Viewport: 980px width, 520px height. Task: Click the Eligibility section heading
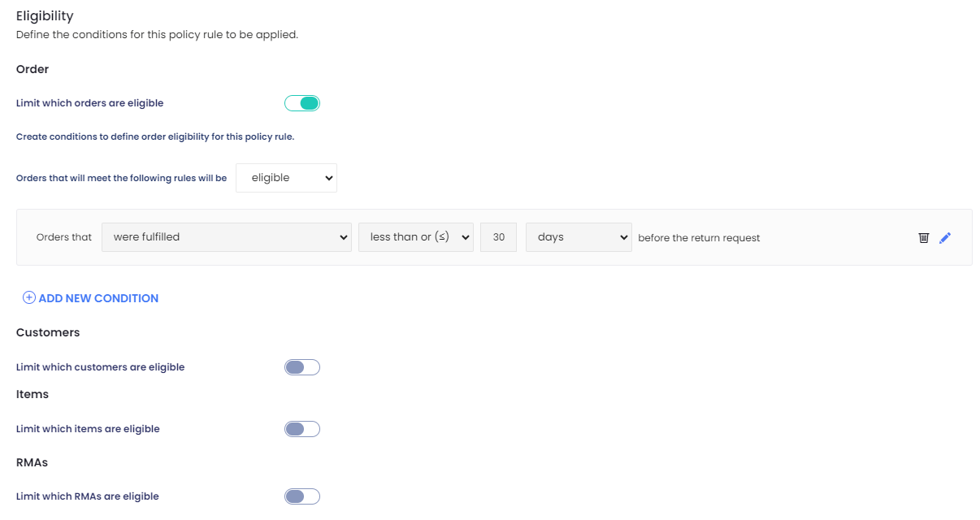(x=45, y=15)
